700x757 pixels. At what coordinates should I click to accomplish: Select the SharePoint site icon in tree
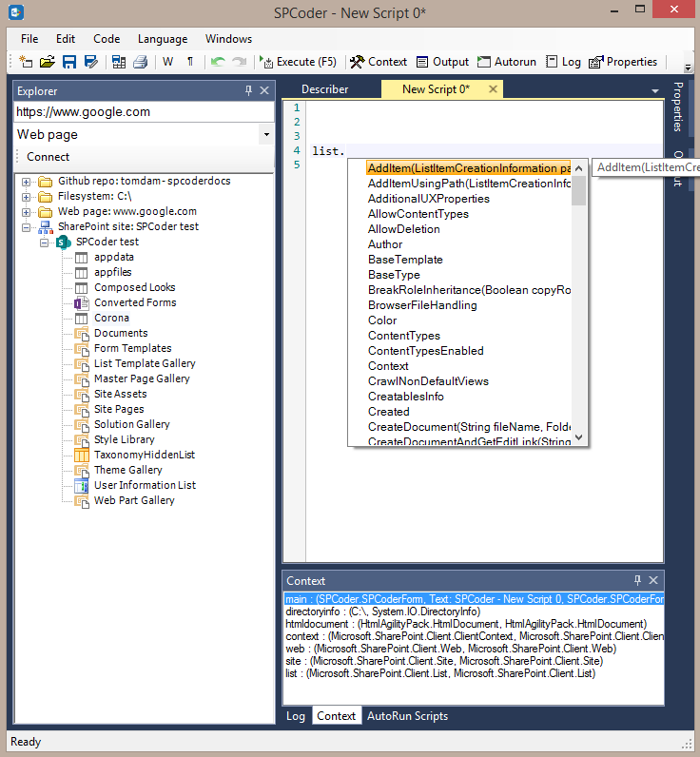(46, 227)
